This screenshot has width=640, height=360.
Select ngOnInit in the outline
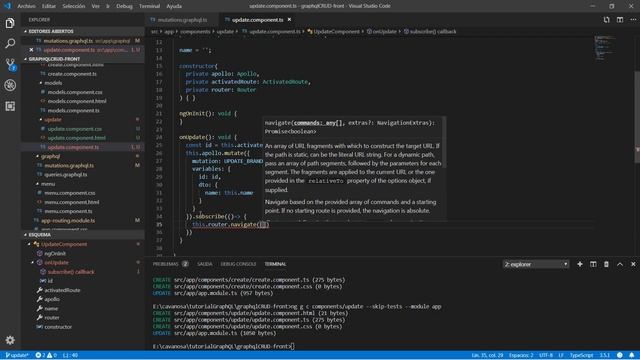[55, 253]
